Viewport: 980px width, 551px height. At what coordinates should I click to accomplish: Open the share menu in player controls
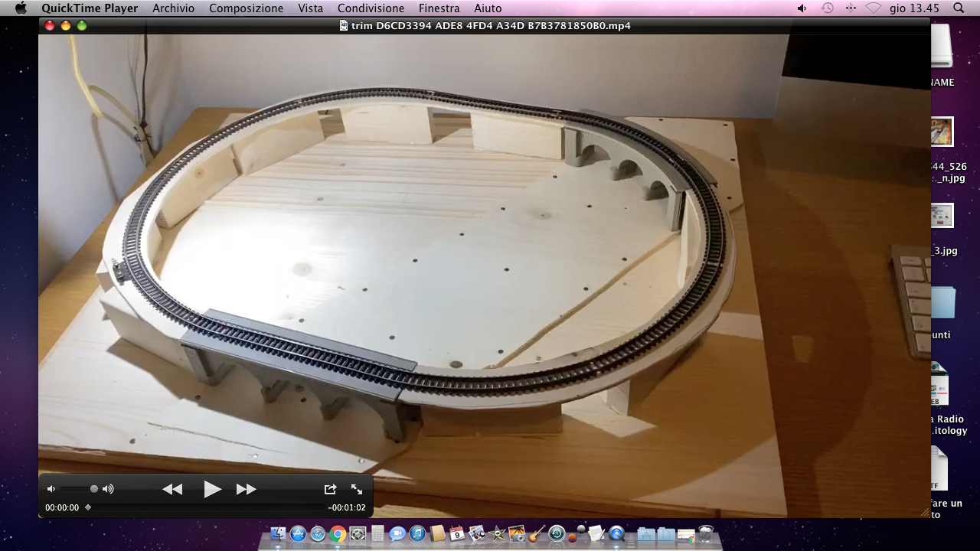point(330,489)
